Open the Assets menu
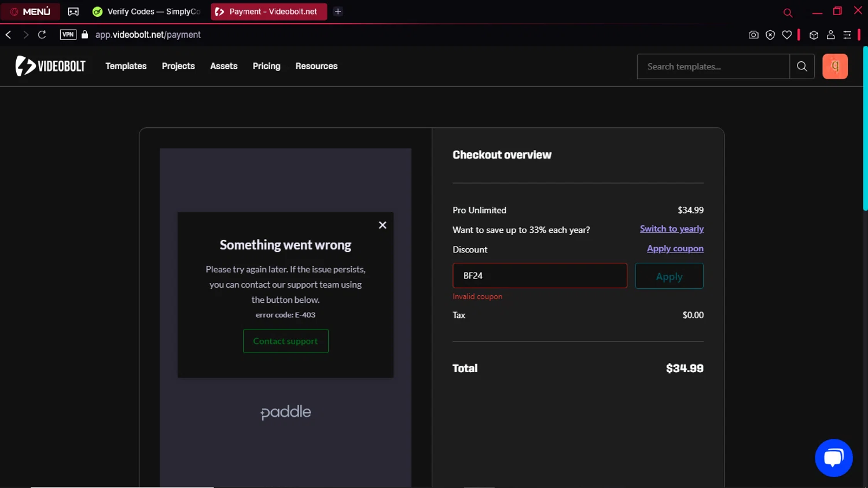Viewport: 868px width, 488px height. (x=224, y=66)
